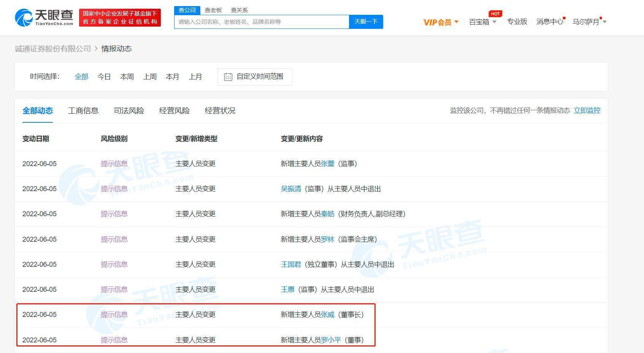This screenshot has height=353, width=644.
Task: Open 消息中心 notifications
Action: 549,22
